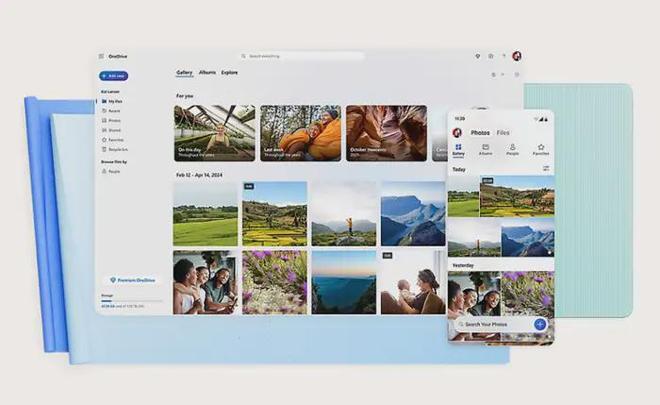Viewport: 660px width, 405px height.
Task: Click the premium diamond icon in header
Action: pyautogui.click(x=476, y=56)
